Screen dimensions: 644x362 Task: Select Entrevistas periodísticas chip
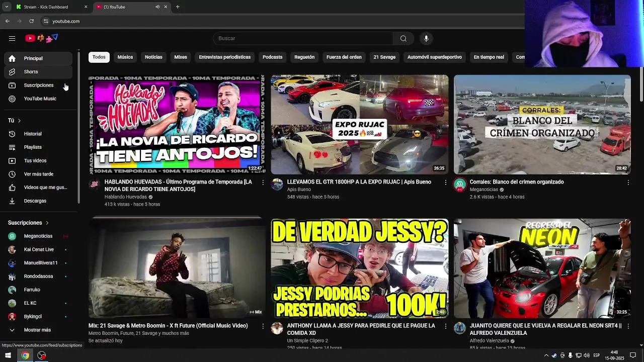224,57
